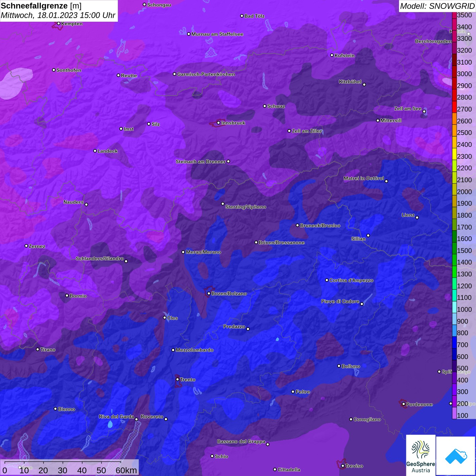Screen dimensions: 476x476
Task: Click the Sonthofen marker dot
Action: (54, 70)
